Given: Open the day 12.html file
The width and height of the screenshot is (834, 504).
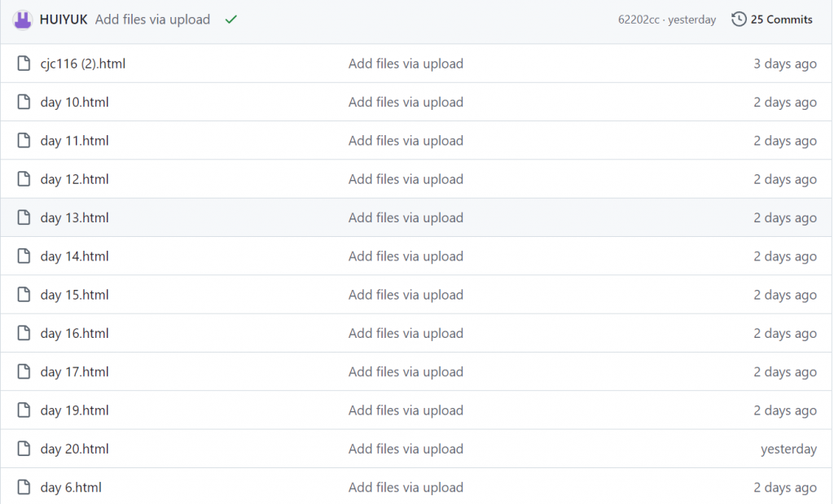Looking at the screenshot, I should (x=74, y=179).
